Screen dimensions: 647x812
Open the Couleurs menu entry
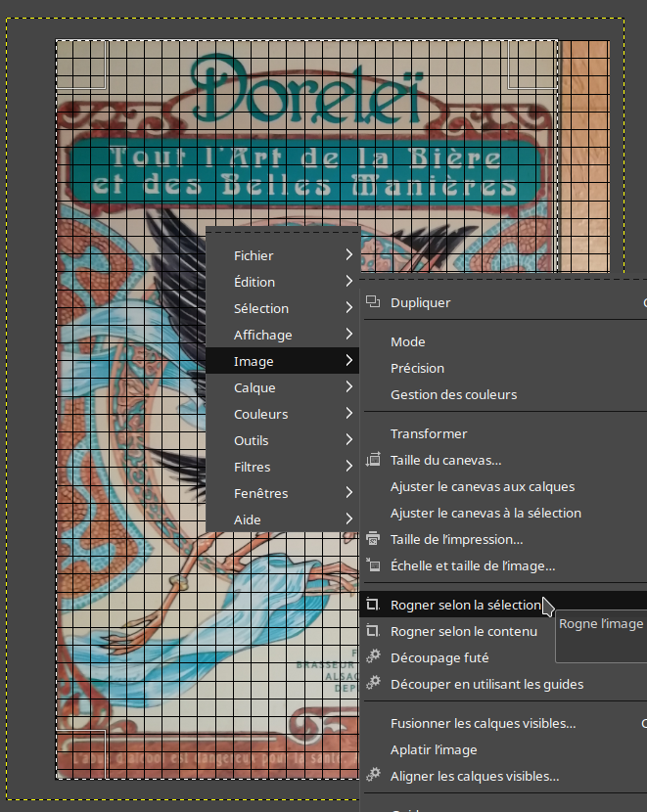coord(260,414)
